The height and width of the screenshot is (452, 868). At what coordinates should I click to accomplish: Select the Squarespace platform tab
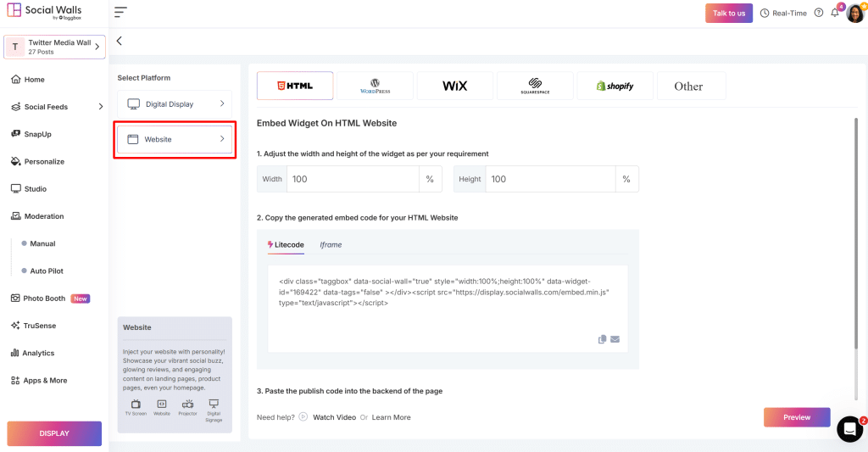coord(536,86)
